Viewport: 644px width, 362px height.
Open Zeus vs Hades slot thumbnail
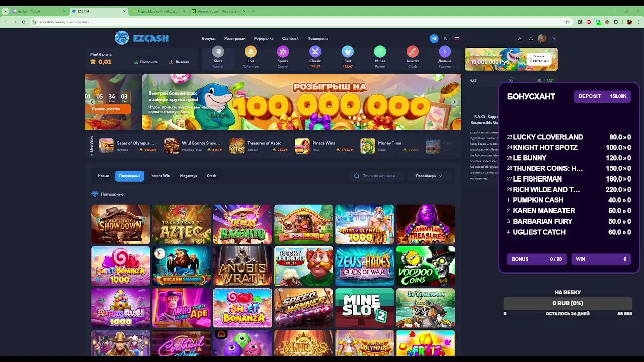click(365, 266)
